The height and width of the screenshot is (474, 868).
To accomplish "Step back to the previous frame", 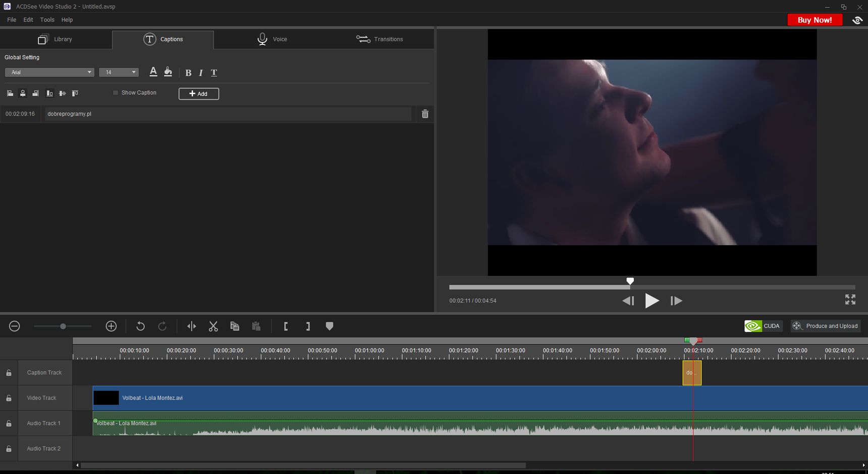I will (x=628, y=301).
